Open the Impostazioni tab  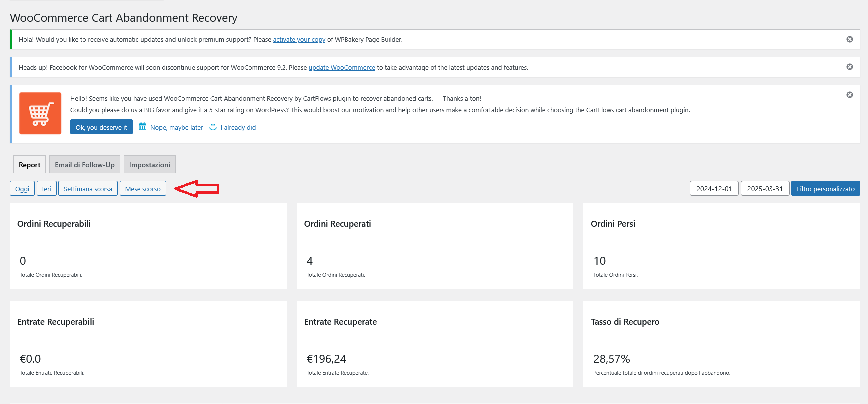[150, 165]
